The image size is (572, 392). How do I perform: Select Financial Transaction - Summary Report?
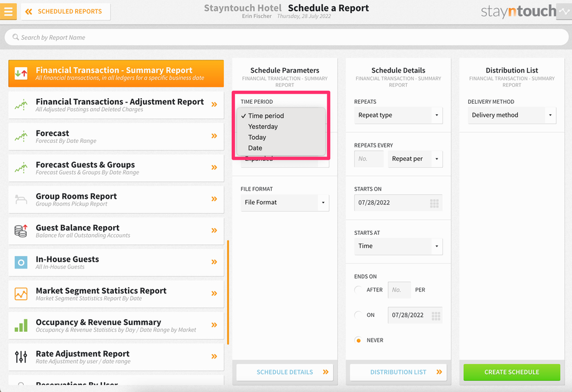click(116, 73)
